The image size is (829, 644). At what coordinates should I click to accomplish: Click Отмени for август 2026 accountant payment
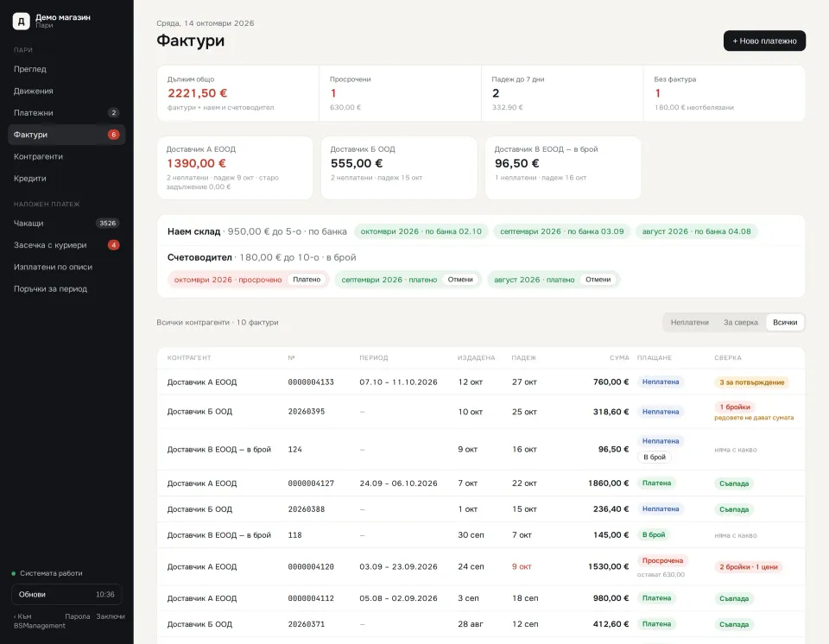(x=598, y=280)
